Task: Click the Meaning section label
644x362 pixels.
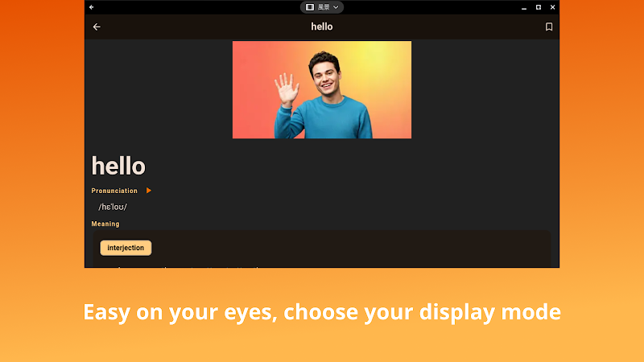Action: tap(105, 224)
